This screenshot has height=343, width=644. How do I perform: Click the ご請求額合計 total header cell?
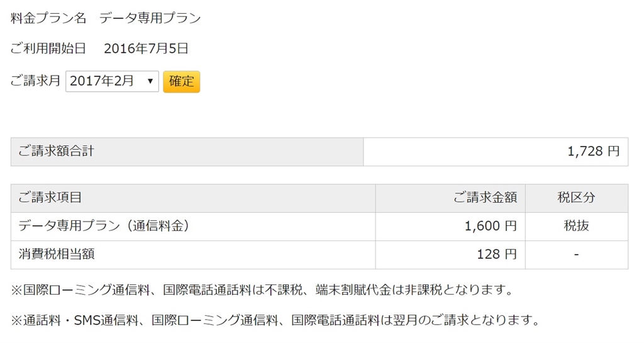click(x=57, y=151)
